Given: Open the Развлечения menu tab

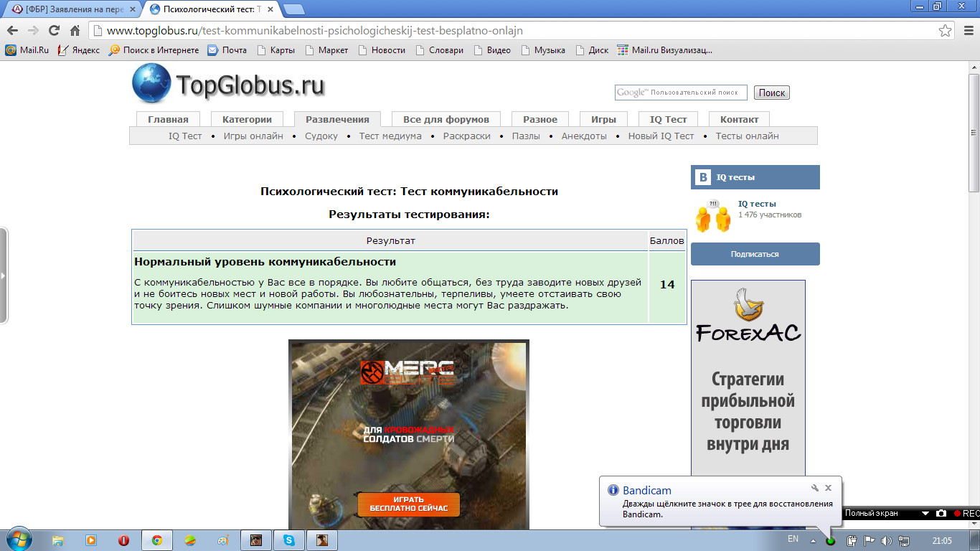Looking at the screenshot, I should click(x=337, y=119).
